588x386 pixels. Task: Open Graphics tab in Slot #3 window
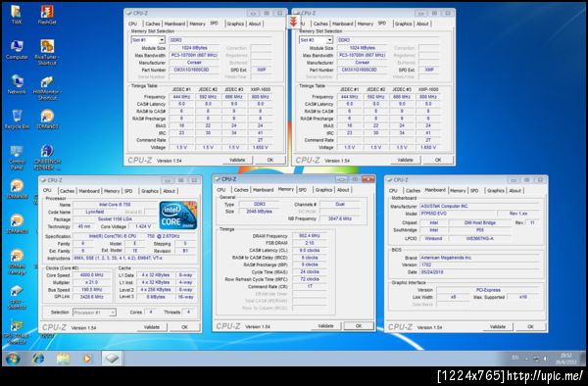[403, 24]
